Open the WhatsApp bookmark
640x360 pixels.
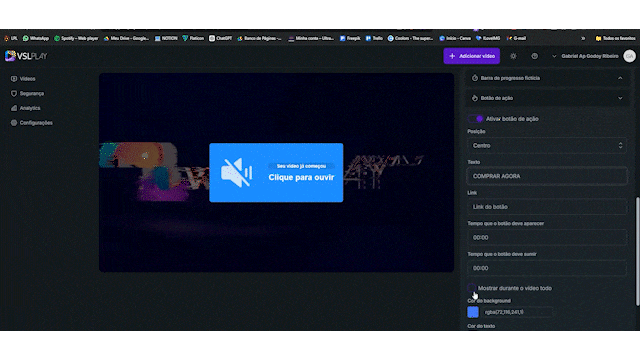(36, 38)
